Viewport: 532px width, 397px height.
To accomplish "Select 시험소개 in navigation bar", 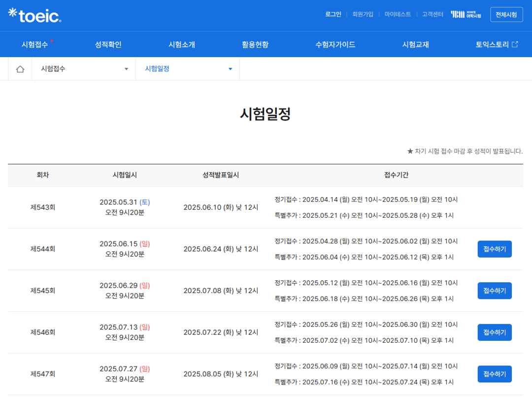I will pyautogui.click(x=182, y=44).
